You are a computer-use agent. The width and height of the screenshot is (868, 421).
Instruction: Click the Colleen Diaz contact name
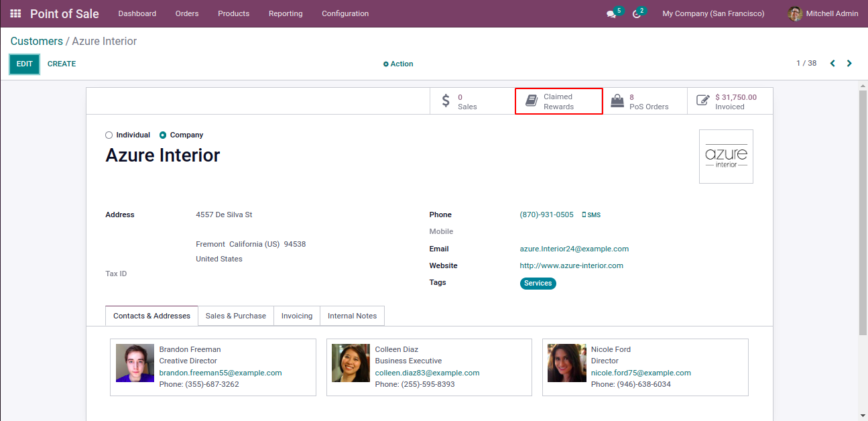click(397, 350)
